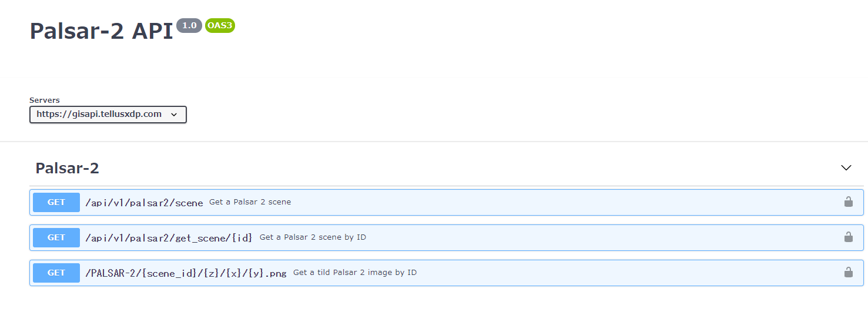Click GET button for get_scene/{id}

(x=56, y=237)
